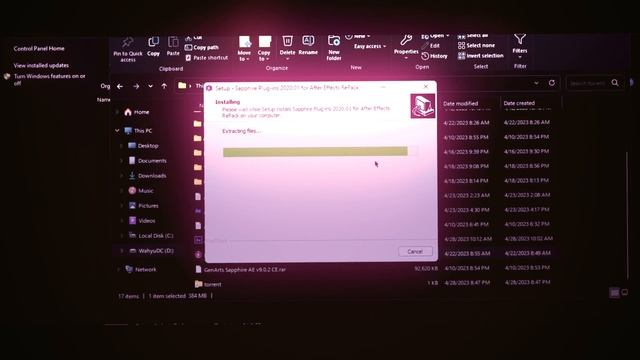Choose Paste shortcut in Clipboard group
The width and height of the screenshot is (640, 360).
pyautogui.click(x=207, y=58)
